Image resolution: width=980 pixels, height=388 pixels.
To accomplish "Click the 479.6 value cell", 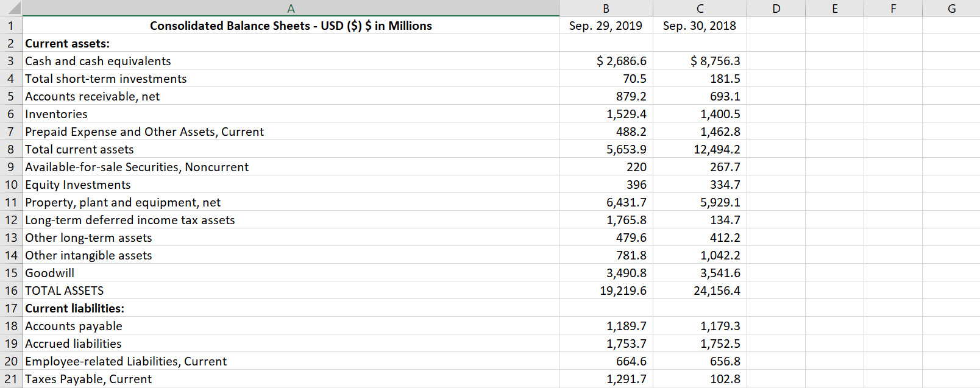I will 606,238.
